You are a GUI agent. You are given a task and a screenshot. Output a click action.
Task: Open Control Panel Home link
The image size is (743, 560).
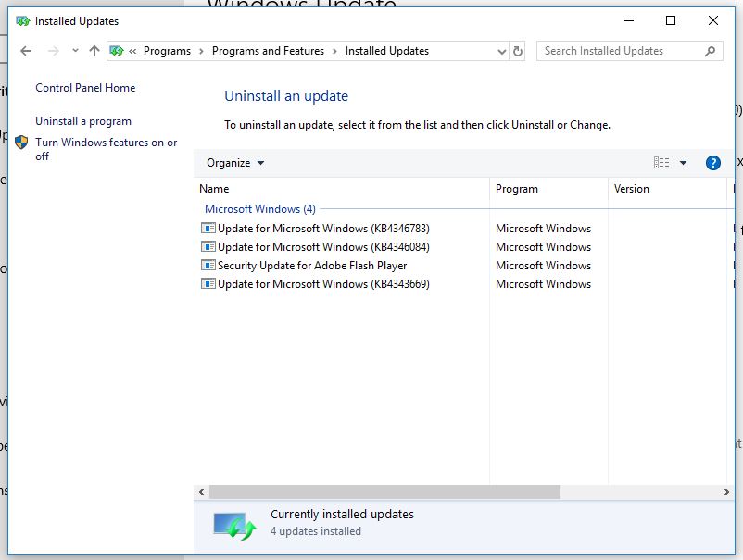[x=85, y=88]
